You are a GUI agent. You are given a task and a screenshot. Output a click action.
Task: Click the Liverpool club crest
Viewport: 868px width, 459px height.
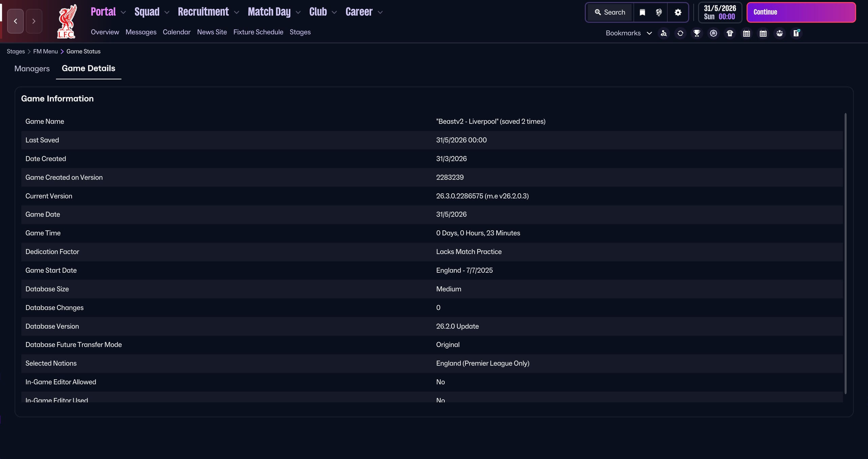tap(67, 21)
